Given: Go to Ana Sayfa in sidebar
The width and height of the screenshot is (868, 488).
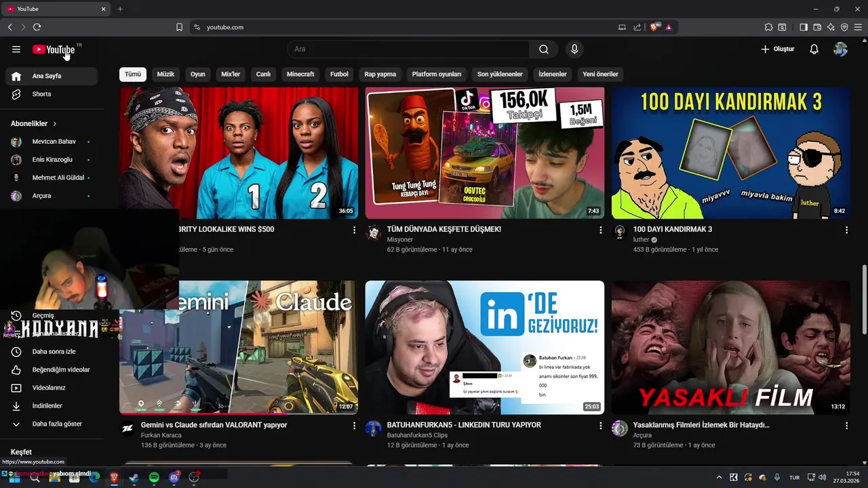Looking at the screenshot, I should [x=52, y=76].
